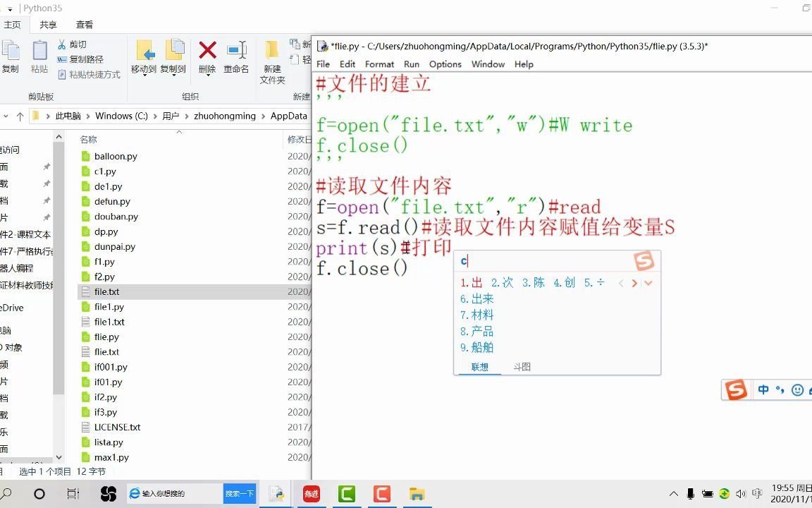Open the Window menu in IDLE
Viewport: 812px width, 508px height.
pyautogui.click(x=488, y=64)
